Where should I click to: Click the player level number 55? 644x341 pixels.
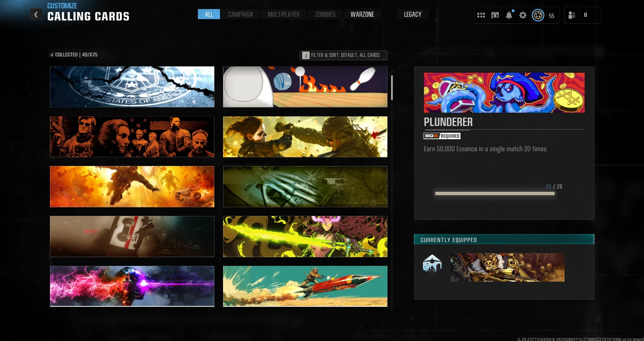pyautogui.click(x=551, y=16)
